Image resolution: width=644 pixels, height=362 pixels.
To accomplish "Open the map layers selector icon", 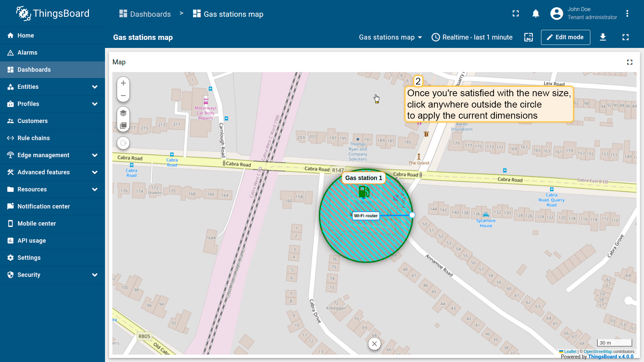I will tap(123, 113).
